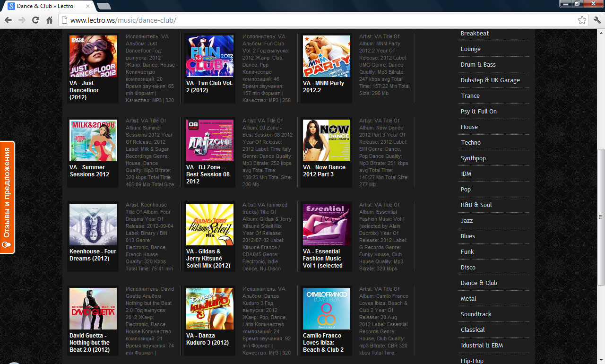Select the Synthpop genre
The width and height of the screenshot is (605, 364).
473,158
